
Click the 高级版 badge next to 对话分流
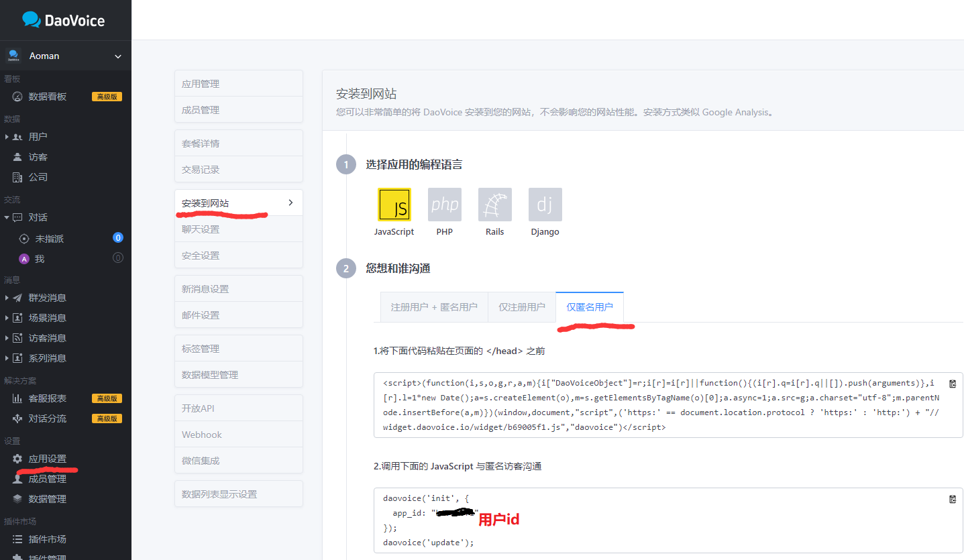coord(107,418)
